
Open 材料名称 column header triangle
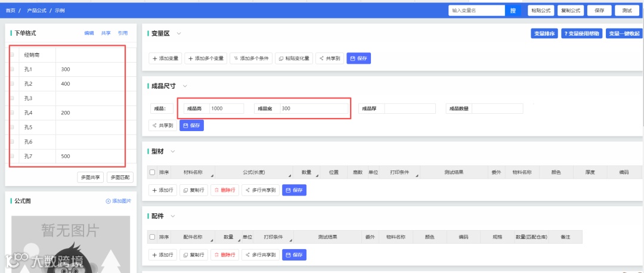pyautogui.click(x=212, y=176)
